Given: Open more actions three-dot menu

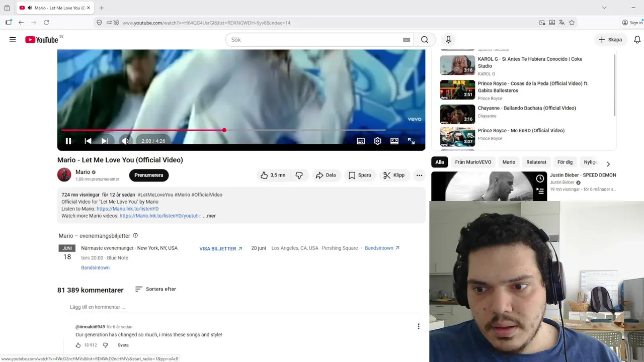Looking at the screenshot, I should tap(419, 175).
